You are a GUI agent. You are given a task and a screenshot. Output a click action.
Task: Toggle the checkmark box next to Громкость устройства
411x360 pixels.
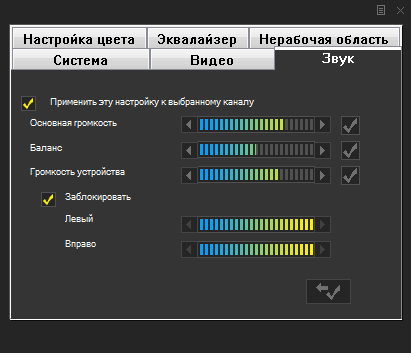350,175
